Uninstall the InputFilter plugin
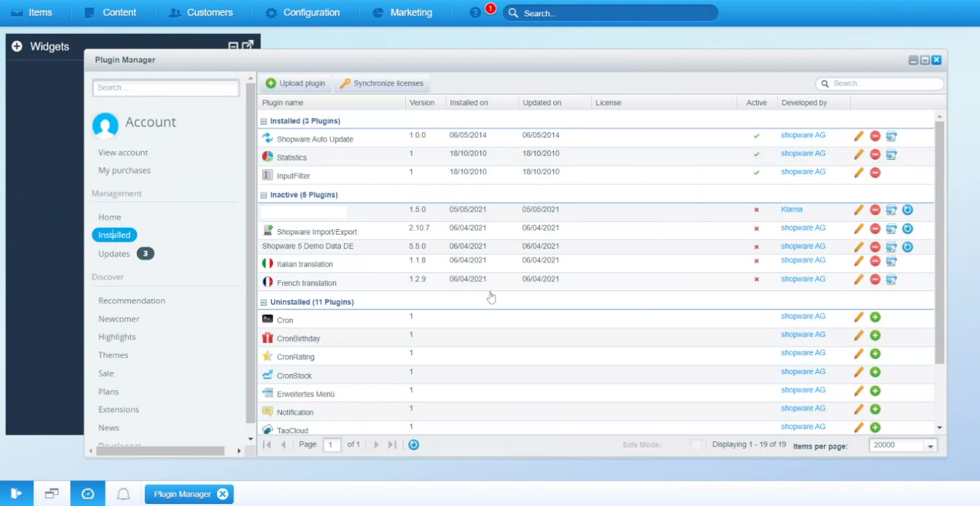Image resolution: width=980 pixels, height=506 pixels. tap(875, 173)
